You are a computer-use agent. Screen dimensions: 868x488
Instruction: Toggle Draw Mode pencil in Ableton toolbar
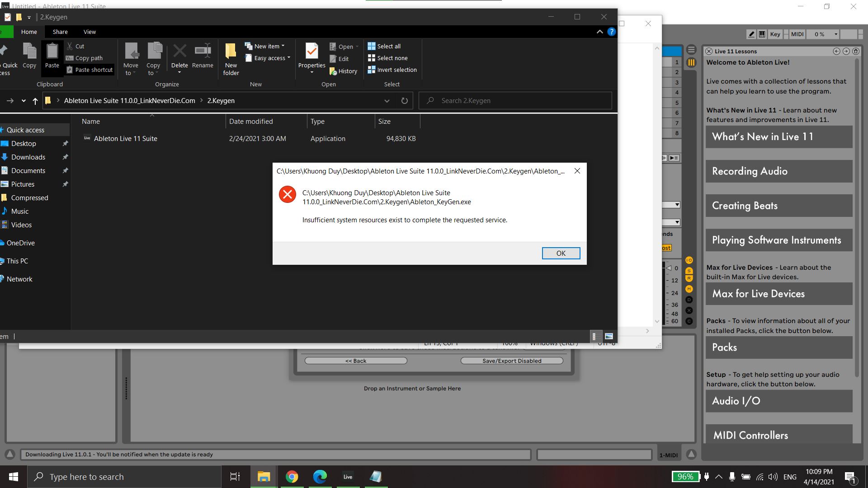tap(751, 34)
